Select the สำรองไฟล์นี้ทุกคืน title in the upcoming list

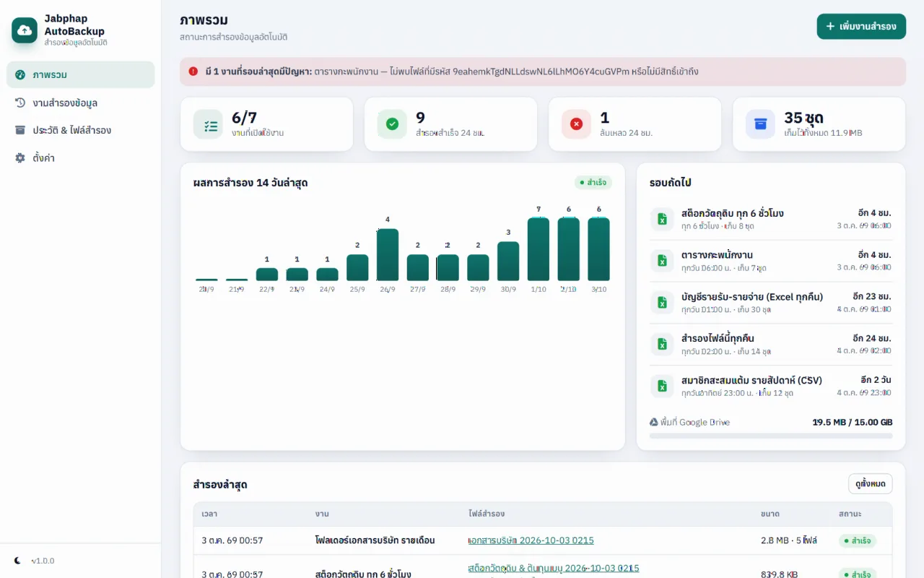click(718, 339)
